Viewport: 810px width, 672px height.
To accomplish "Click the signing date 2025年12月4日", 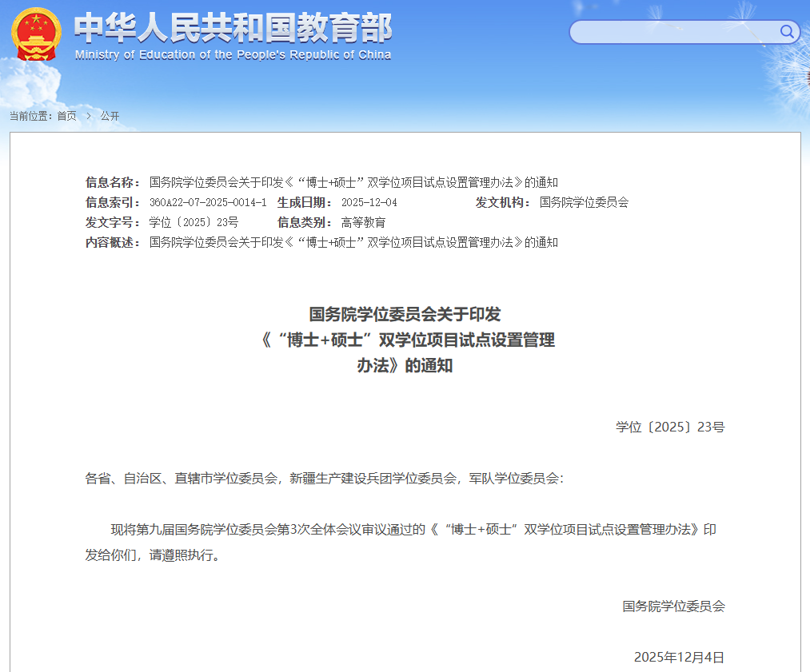I will (679, 657).
